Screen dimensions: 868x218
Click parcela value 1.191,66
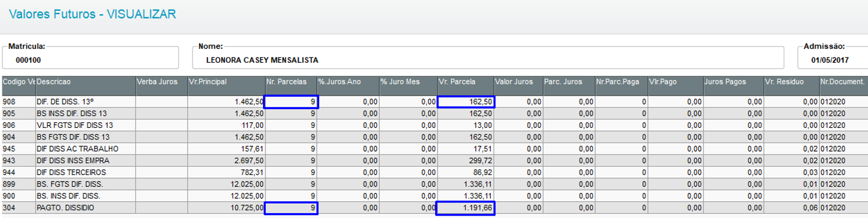click(x=465, y=208)
